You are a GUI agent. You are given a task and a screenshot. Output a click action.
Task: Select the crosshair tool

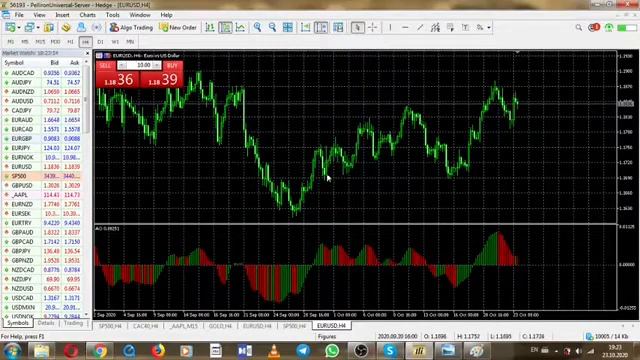pos(373,27)
